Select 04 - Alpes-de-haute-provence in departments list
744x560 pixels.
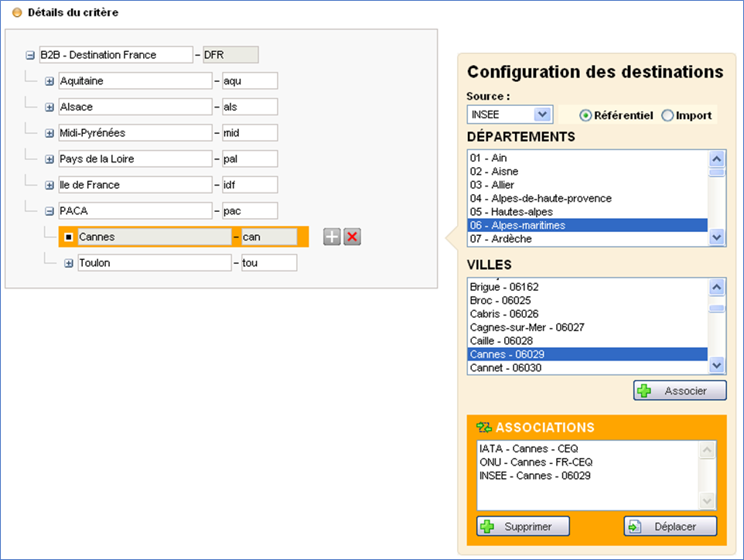coord(540,198)
